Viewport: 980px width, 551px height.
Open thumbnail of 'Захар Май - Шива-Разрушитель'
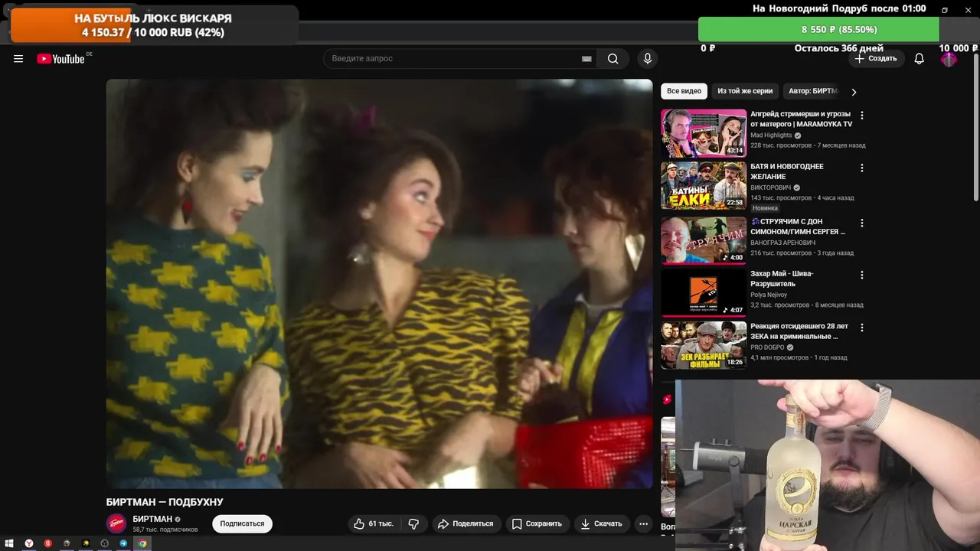(704, 292)
